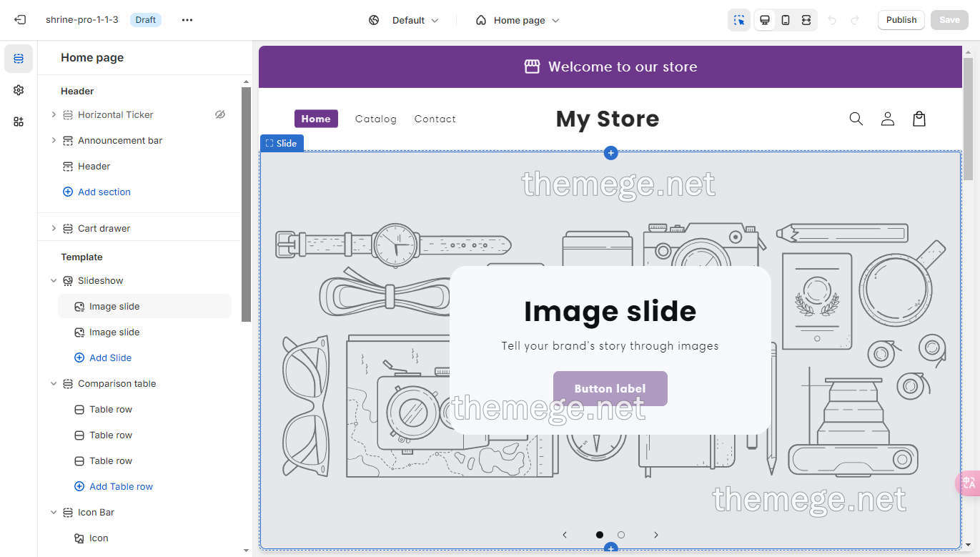Switch to desktop preview view

(x=765, y=20)
